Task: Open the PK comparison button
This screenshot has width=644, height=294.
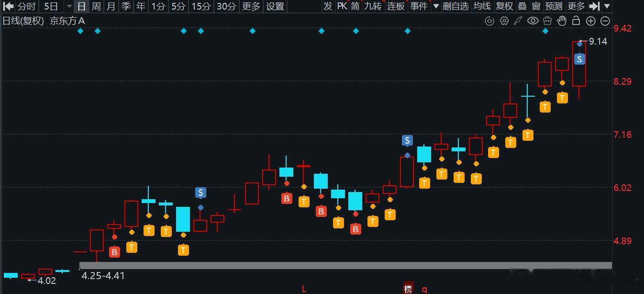Action: point(342,6)
